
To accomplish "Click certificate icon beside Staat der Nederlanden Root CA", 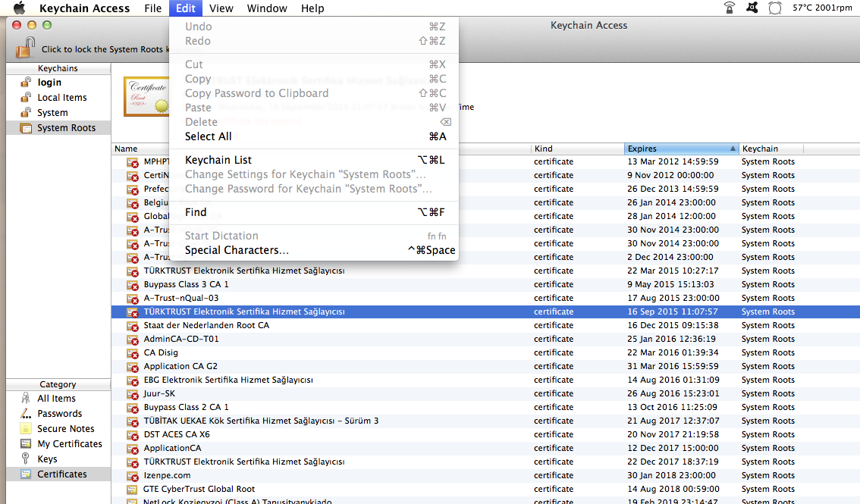I will tap(132, 326).
